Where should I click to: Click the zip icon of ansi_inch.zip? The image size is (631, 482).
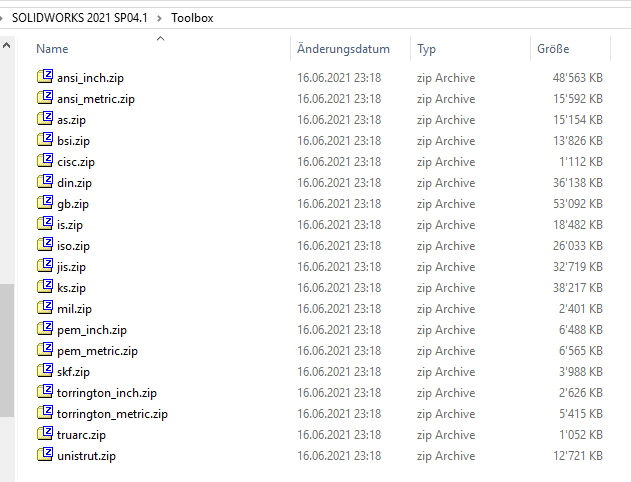pyautogui.click(x=45, y=76)
